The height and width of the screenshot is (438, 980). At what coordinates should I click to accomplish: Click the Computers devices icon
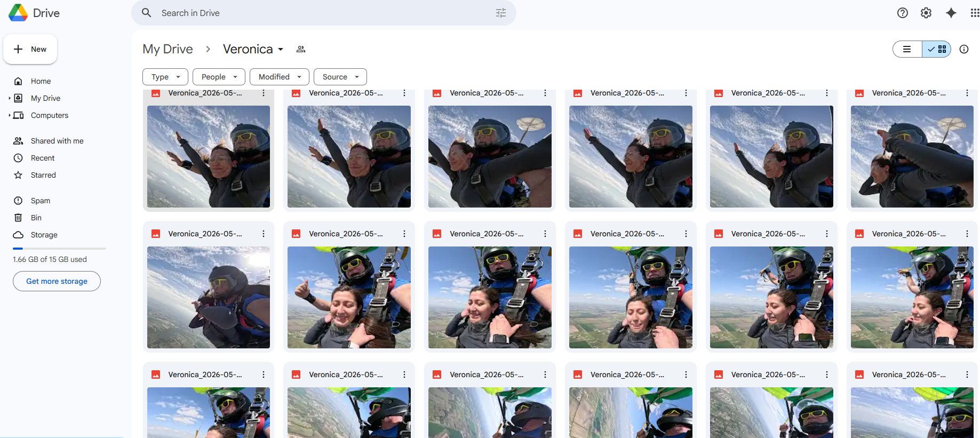tap(19, 115)
